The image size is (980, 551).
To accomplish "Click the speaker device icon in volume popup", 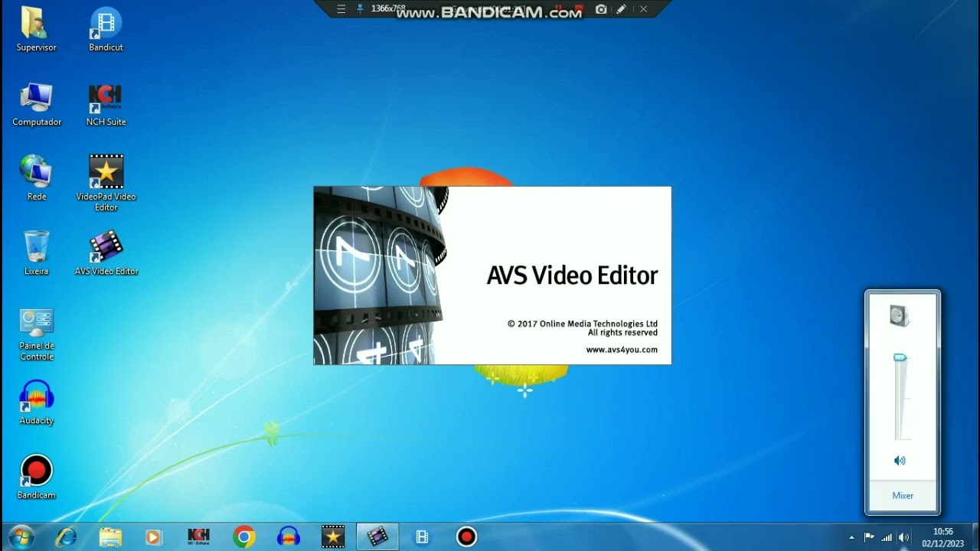I will [x=900, y=315].
